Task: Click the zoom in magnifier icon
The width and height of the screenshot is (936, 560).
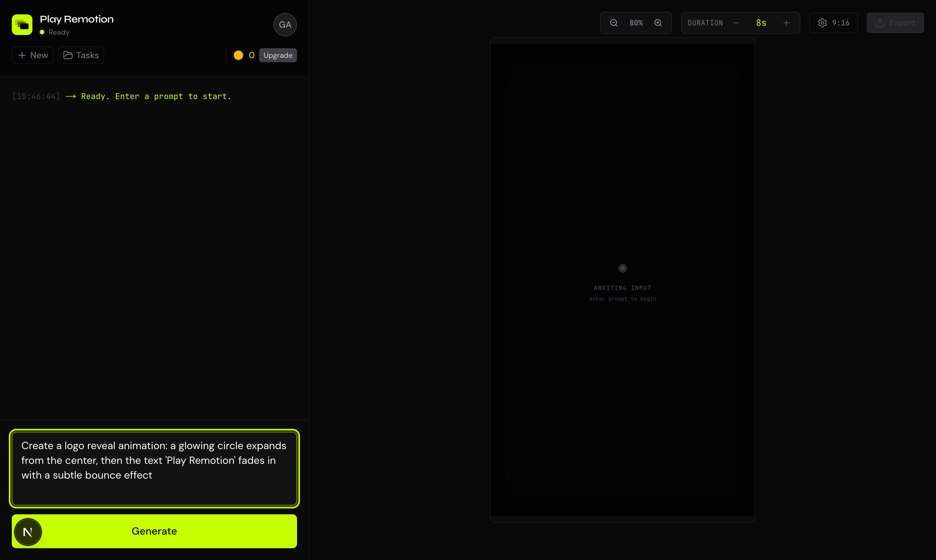Action: coord(659,22)
